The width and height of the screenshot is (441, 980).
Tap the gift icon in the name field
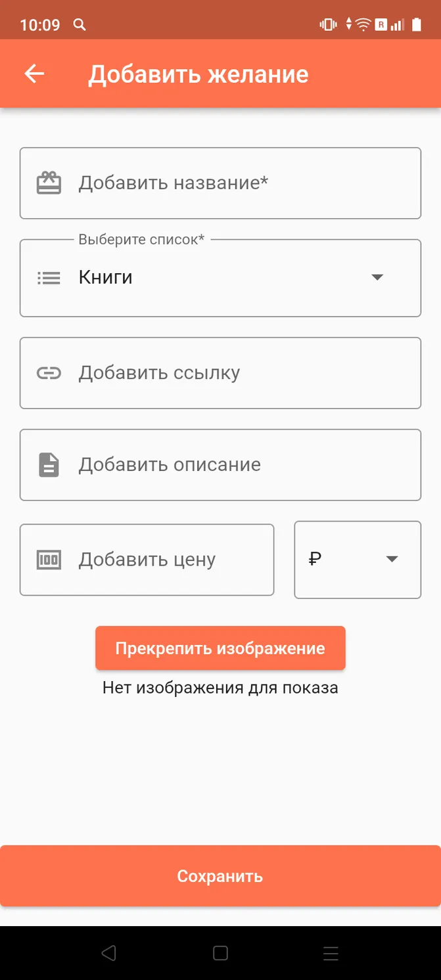[x=49, y=183]
